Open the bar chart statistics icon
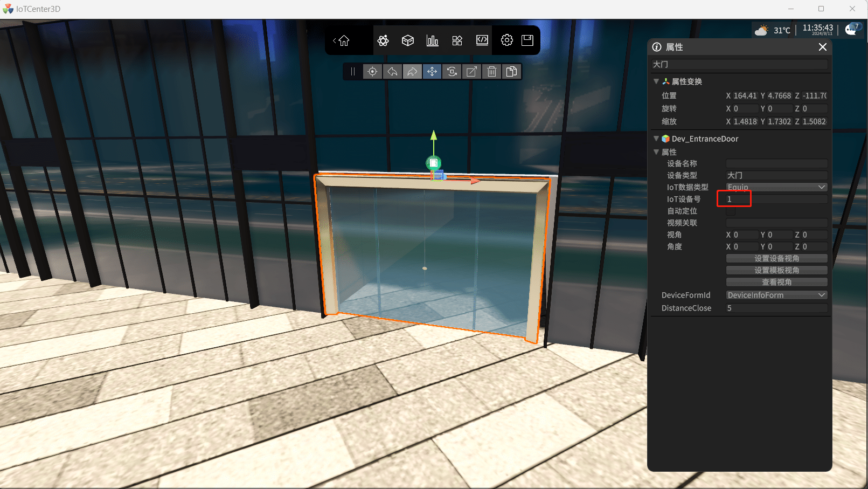The width and height of the screenshot is (868, 489). [433, 40]
